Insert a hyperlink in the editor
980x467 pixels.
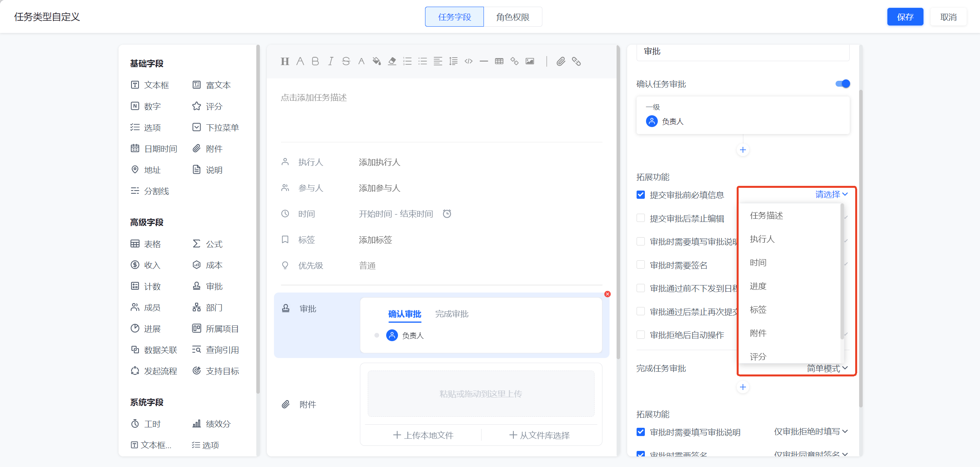coord(515,61)
